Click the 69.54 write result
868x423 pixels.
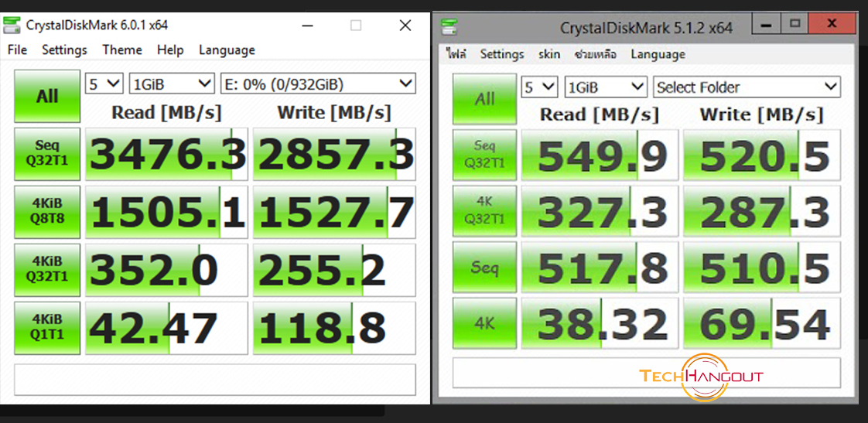(x=762, y=322)
